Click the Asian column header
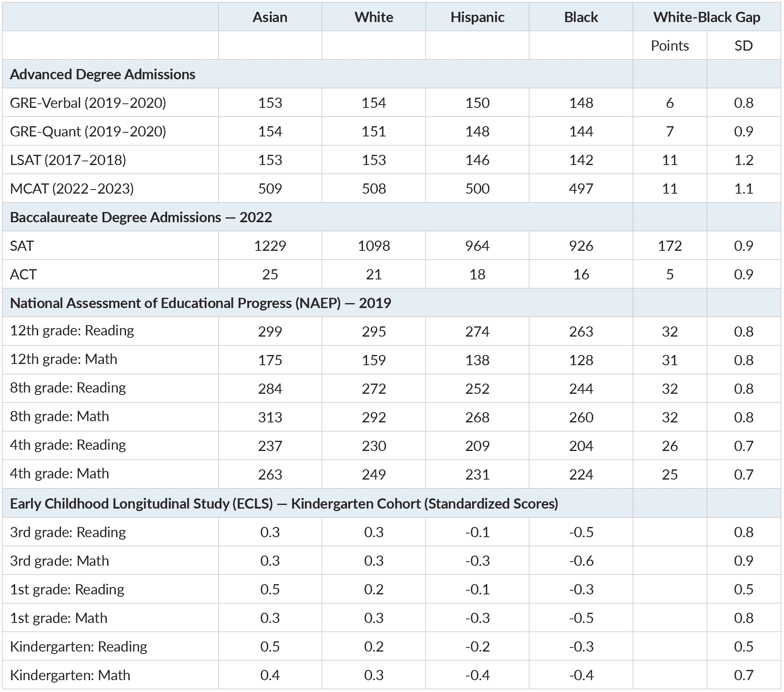The image size is (784, 692). click(270, 17)
